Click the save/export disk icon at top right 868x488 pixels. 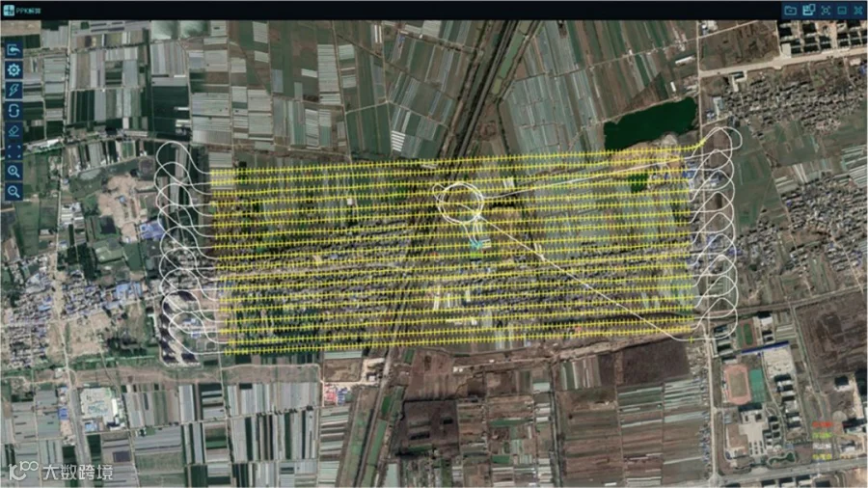(x=808, y=10)
